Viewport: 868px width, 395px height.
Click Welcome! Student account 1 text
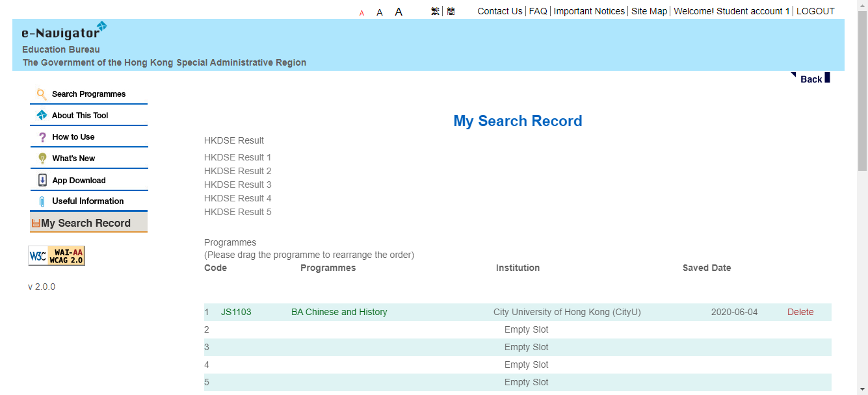(x=731, y=11)
